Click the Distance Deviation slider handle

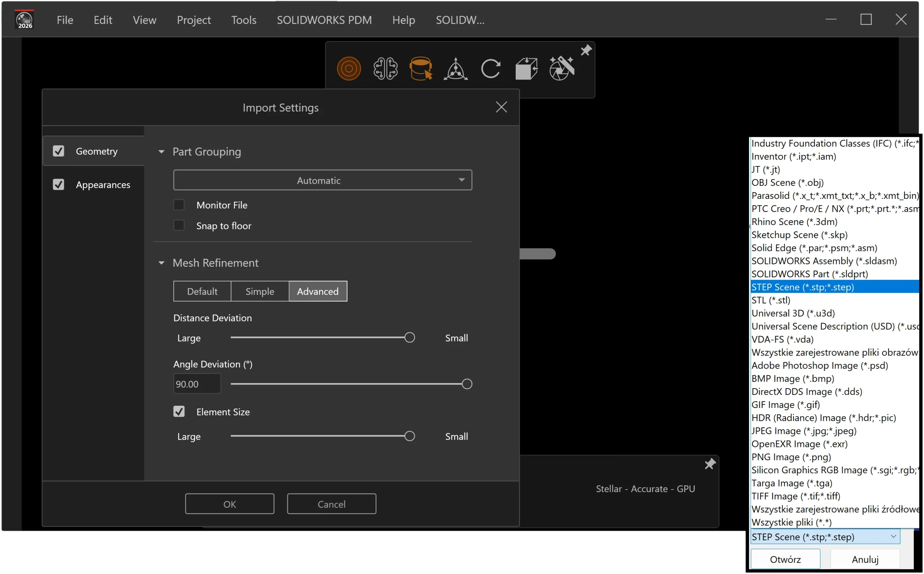[409, 338]
